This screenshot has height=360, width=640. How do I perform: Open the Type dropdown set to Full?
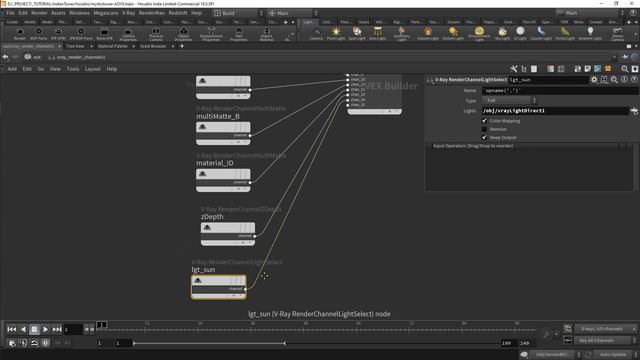pyautogui.click(x=509, y=100)
